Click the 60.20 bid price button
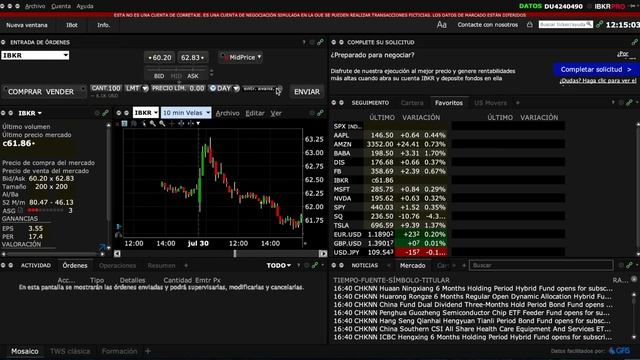The height and width of the screenshot is (360, 640). [x=160, y=58]
